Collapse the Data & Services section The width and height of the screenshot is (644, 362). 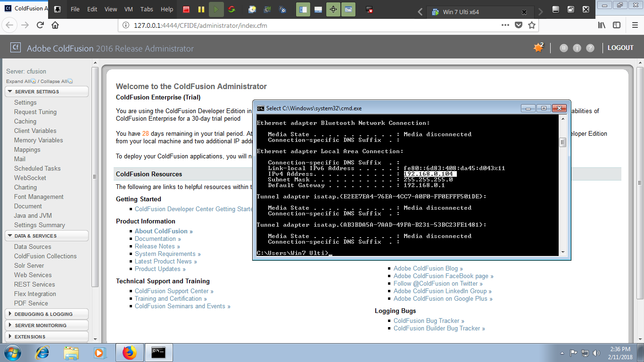pos(47,236)
